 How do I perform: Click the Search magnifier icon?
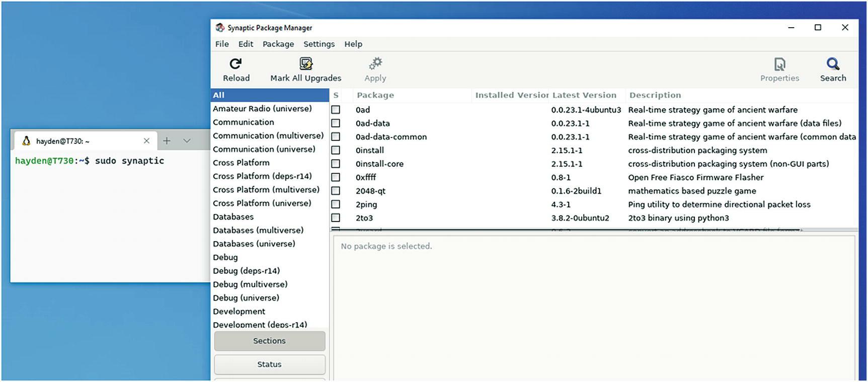(x=833, y=64)
